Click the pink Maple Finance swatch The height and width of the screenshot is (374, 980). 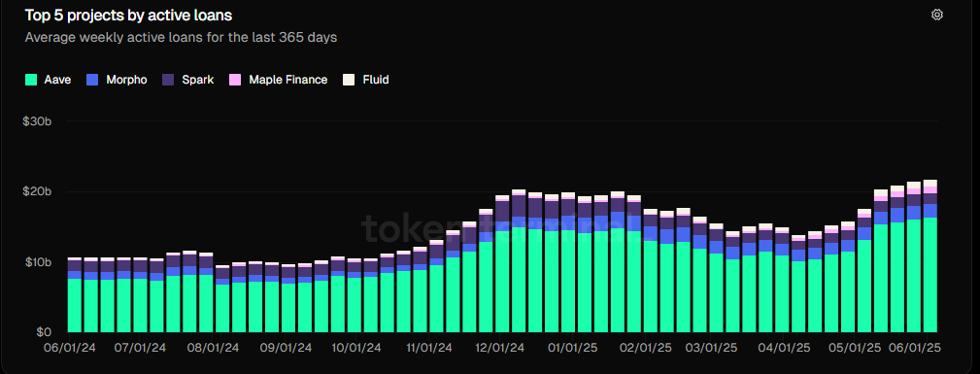tap(235, 80)
